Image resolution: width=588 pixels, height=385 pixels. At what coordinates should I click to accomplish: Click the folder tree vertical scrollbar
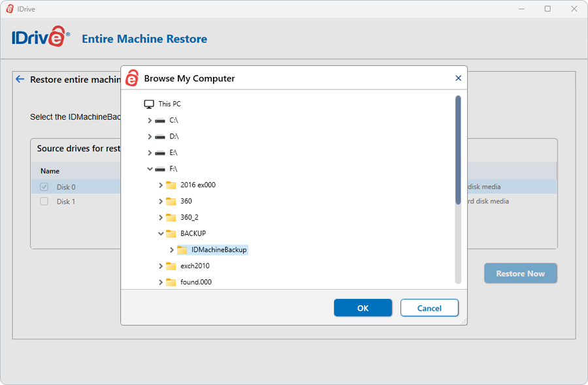point(458,150)
